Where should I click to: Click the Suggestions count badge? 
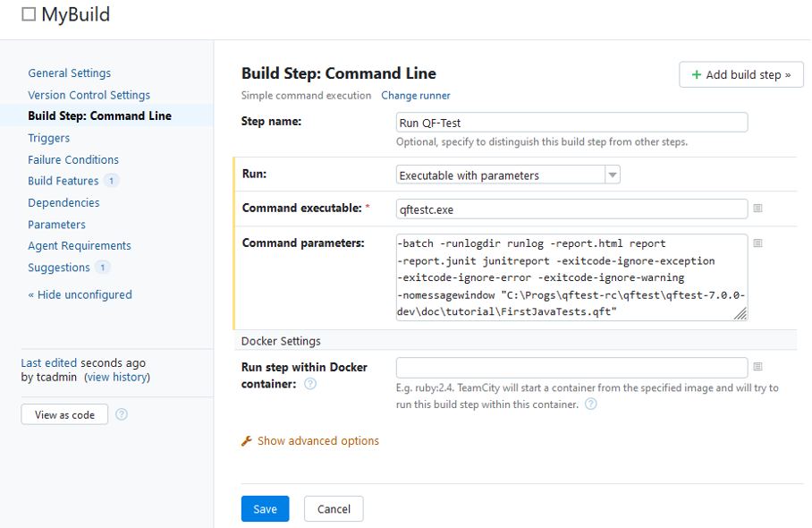103,268
